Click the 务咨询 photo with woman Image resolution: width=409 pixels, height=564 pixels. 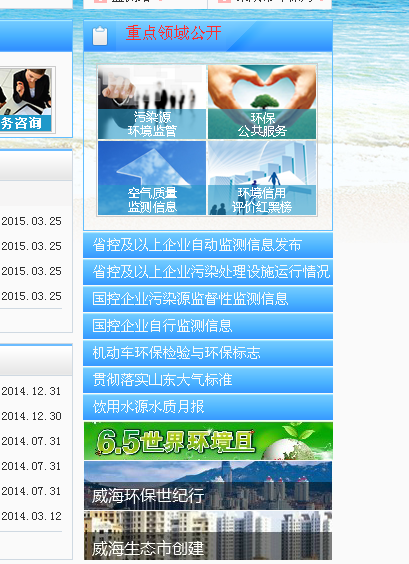(x=25, y=100)
